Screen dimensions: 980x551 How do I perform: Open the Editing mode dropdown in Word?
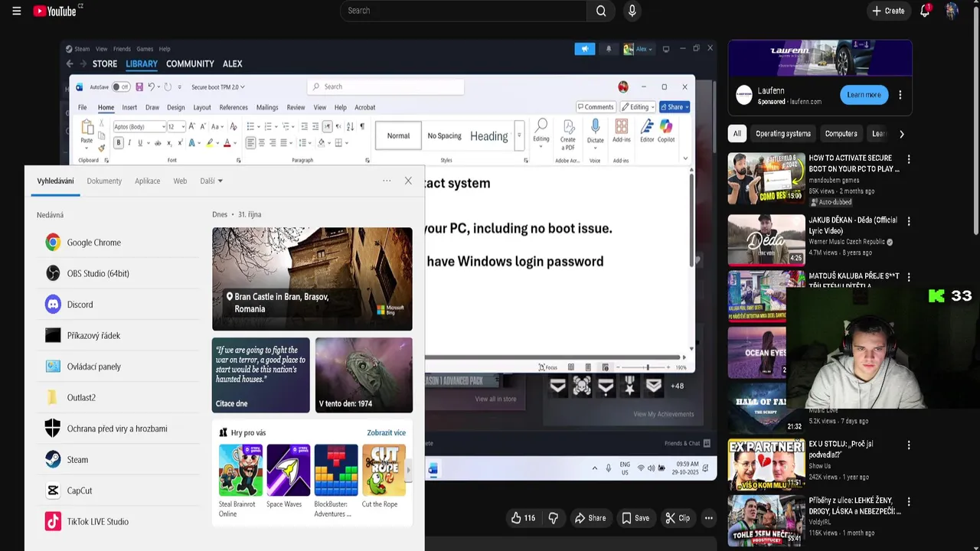pos(638,107)
